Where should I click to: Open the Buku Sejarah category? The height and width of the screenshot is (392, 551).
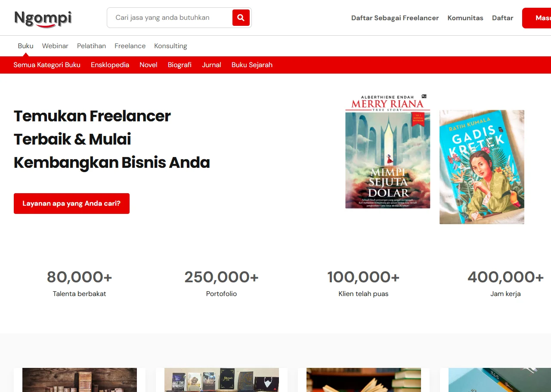252,65
